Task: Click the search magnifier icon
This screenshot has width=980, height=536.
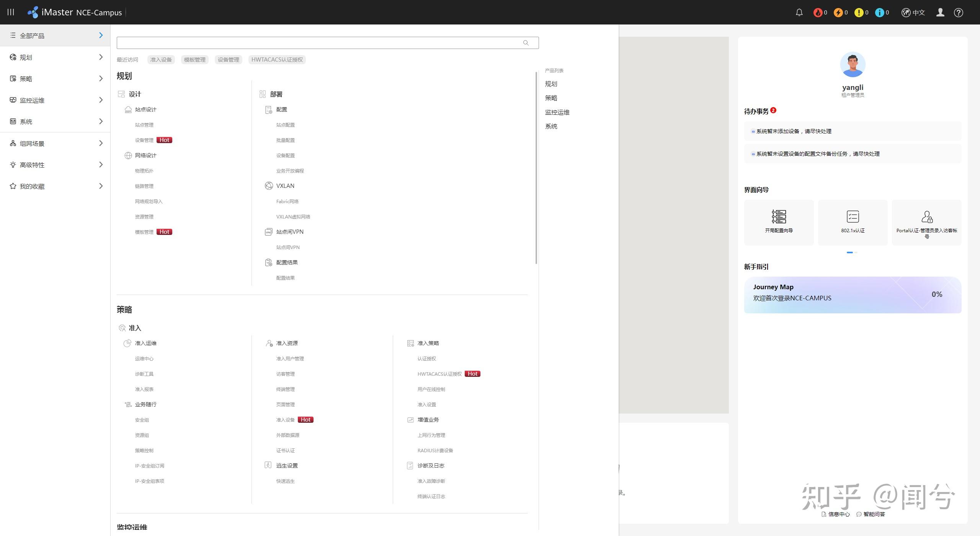Action: 526,43
